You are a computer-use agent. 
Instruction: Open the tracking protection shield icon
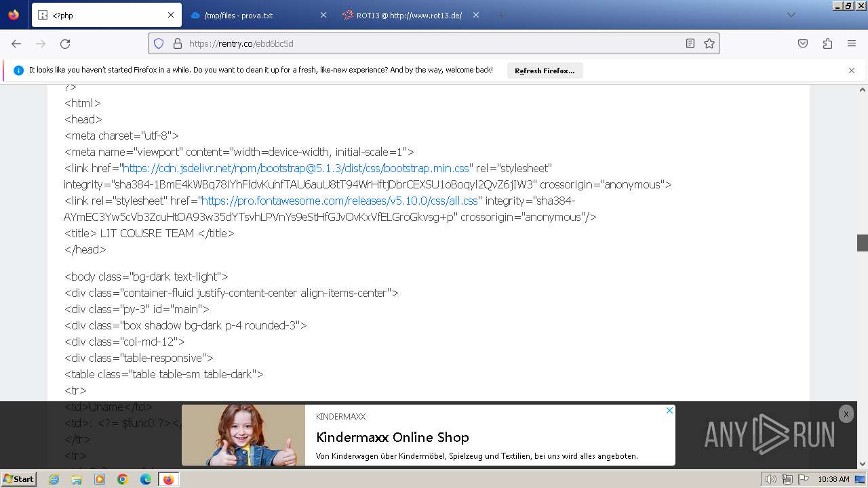pos(159,43)
